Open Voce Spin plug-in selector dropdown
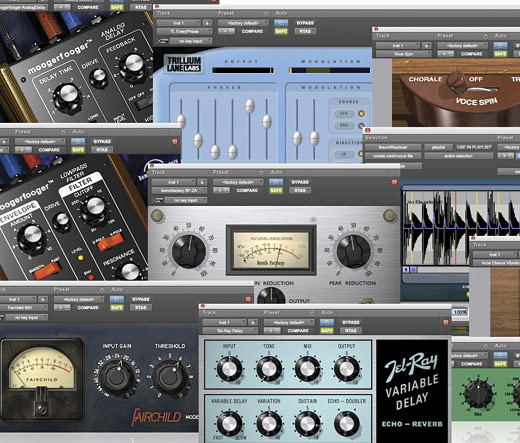Image resolution: width=520 pixels, height=443 pixels. tap(404, 54)
